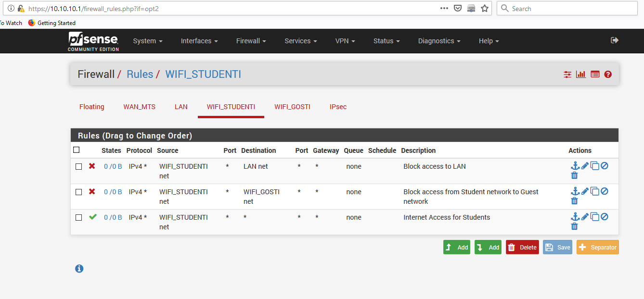Go to dashboard via the pfSense logo
This screenshot has width=644, height=299.
pos(93,41)
